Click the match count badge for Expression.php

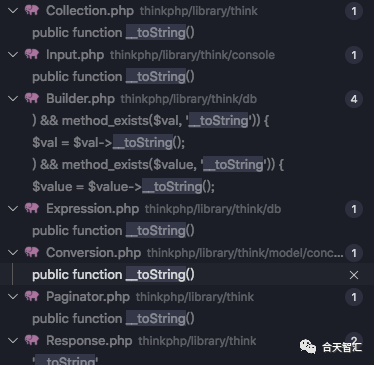pyautogui.click(x=354, y=209)
